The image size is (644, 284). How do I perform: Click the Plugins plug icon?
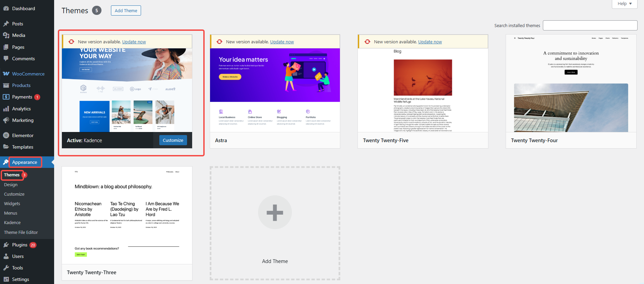tap(6, 245)
